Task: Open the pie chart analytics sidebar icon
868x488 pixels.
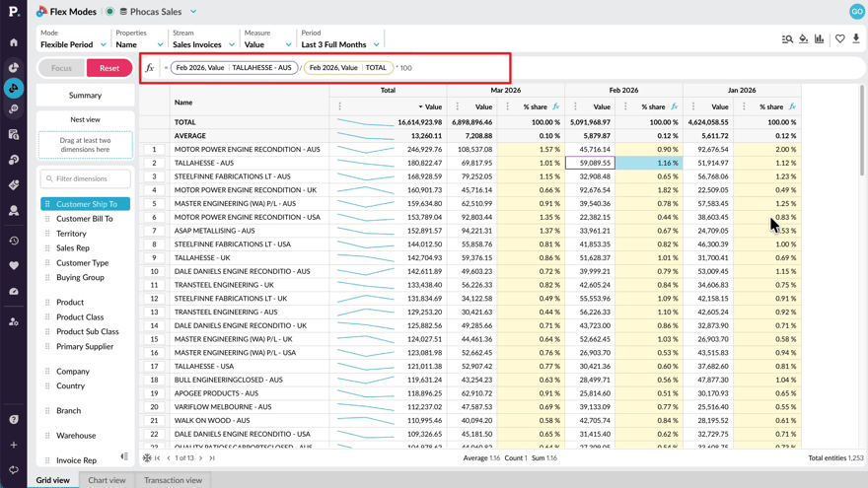Action: (14, 67)
